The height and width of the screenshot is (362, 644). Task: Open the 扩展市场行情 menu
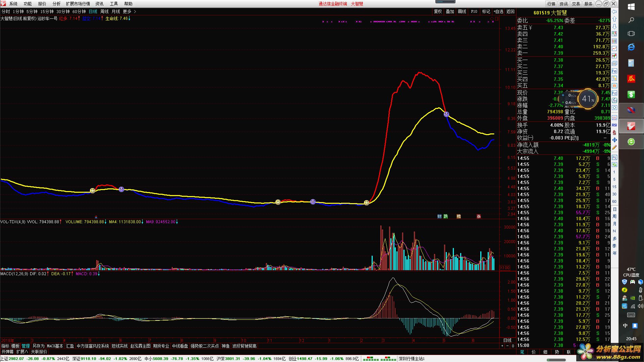click(x=78, y=4)
